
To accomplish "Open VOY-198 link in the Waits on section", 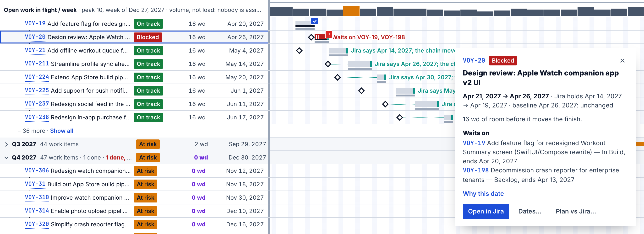I will point(475,170).
